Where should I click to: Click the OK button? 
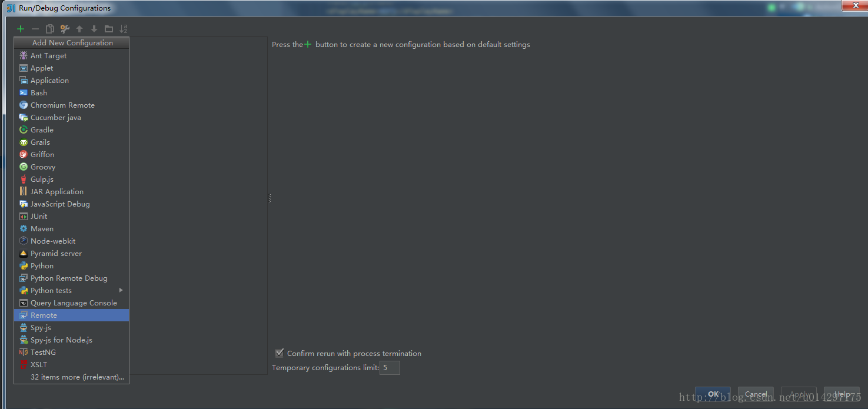713,394
